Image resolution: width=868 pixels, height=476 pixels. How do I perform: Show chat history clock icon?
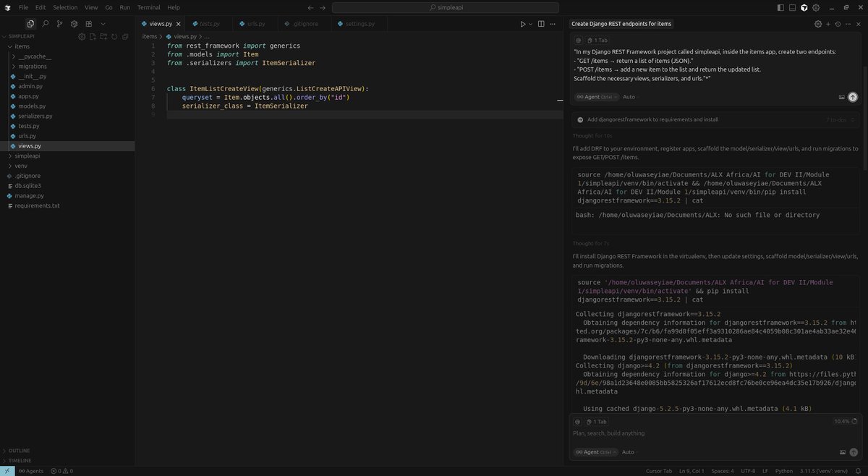click(x=838, y=24)
